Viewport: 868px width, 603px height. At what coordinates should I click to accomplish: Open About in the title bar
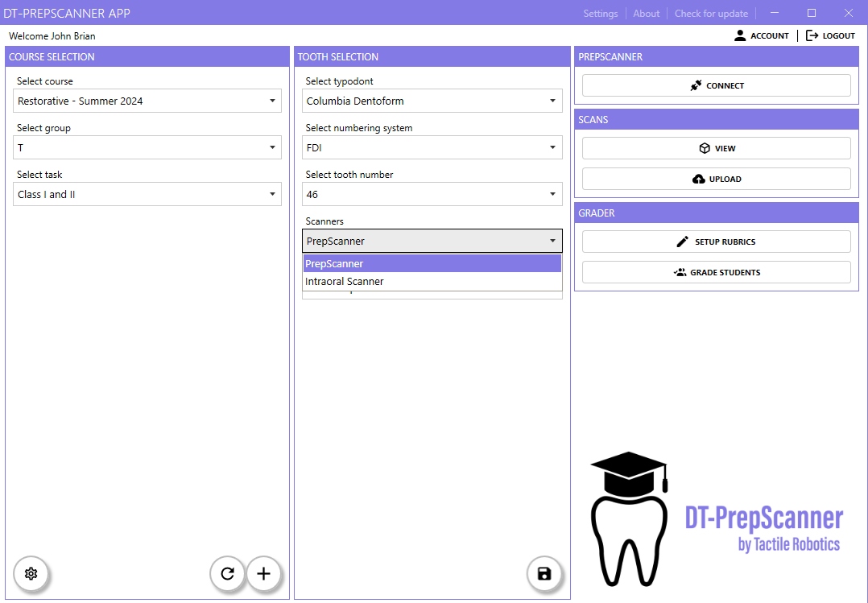click(646, 14)
